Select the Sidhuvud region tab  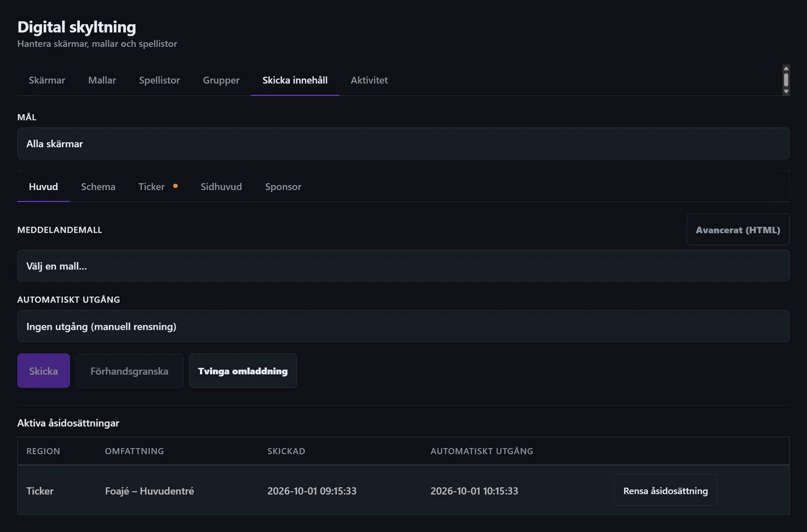point(221,186)
